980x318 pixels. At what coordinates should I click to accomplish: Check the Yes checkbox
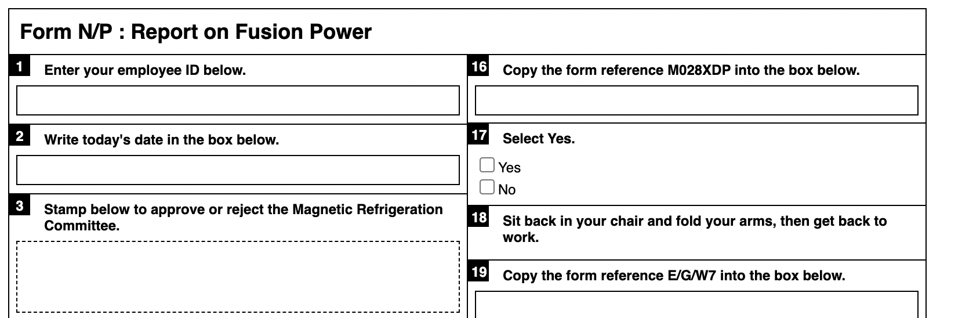(x=487, y=165)
